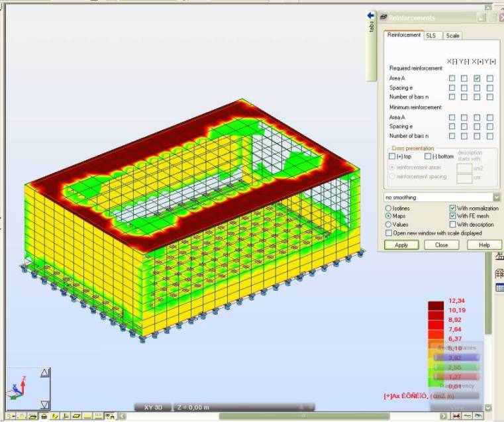Image resolution: width=504 pixels, height=422 pixels.
Task: Expand the vertical tabs side panel
Action: [x=372, y=26]
